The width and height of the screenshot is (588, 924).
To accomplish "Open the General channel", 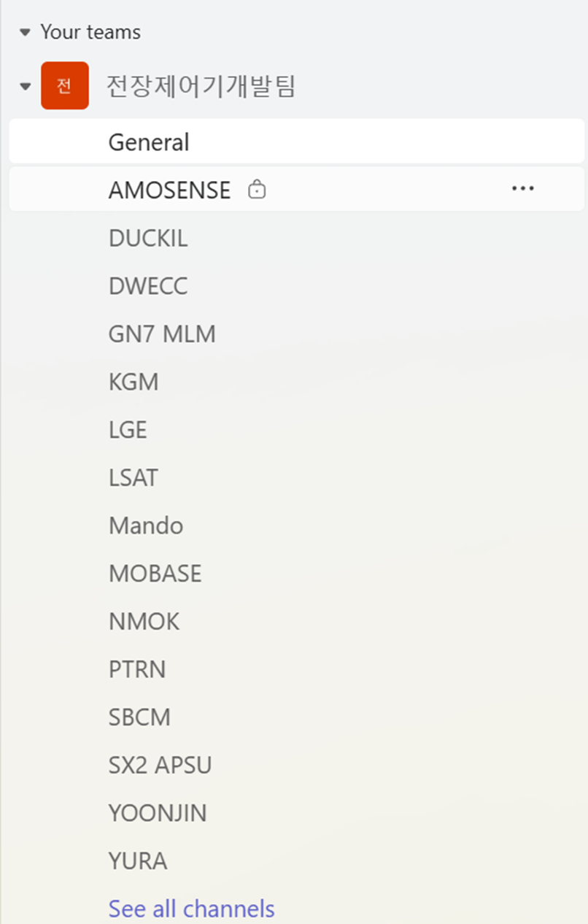I will pos(149,142).
